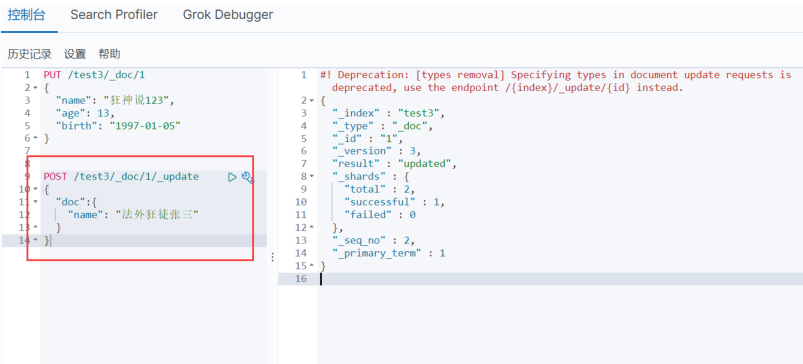Collapse the "_shards" fold arrow in response
Viewport: 803px width, 364px height.
(x=312, y=177)
